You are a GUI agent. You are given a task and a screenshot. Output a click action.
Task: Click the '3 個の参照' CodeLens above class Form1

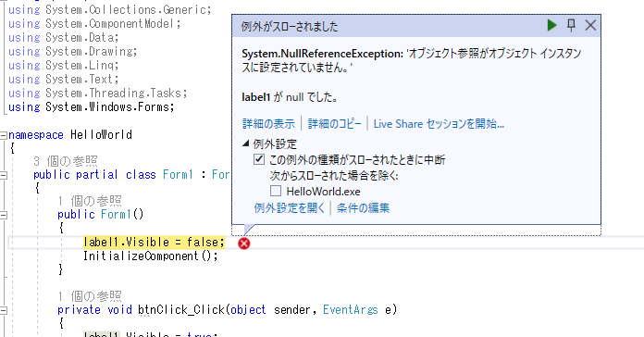tap(66, 161)
